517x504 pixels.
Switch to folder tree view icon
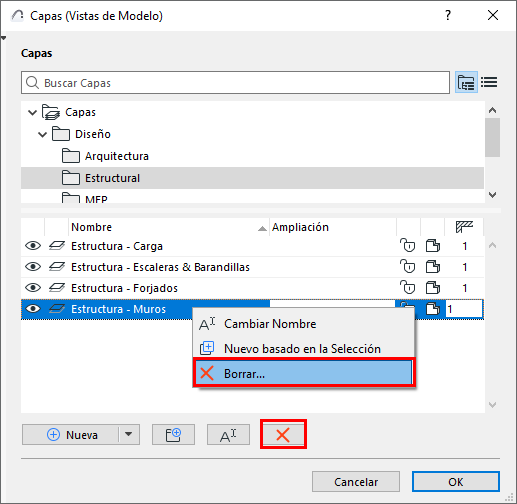click(x=466, y=82)
